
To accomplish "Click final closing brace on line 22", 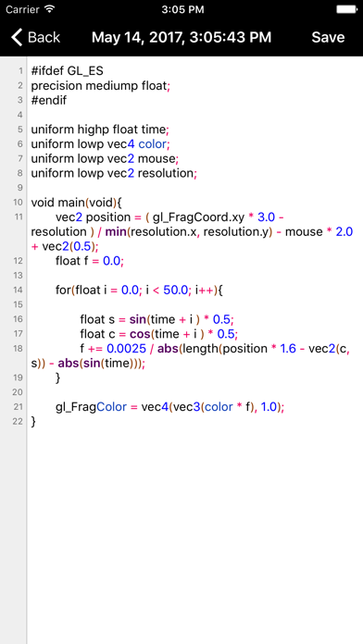I will coord(33,421).
